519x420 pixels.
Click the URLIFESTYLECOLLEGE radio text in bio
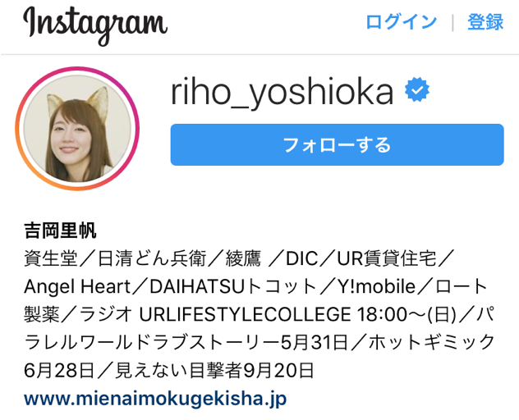(x=245, y=314)
